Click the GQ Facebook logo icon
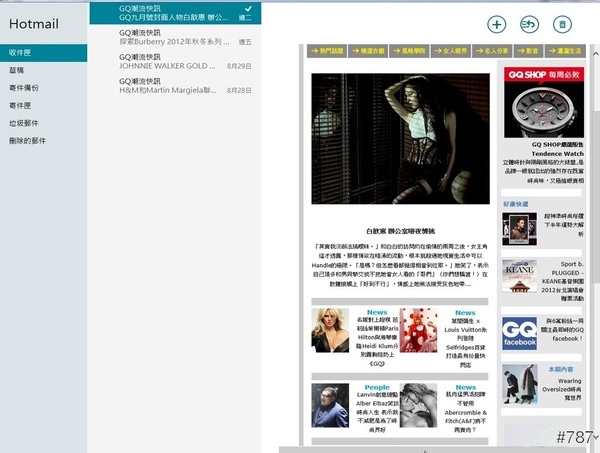Viewport: 600px width, 453px height. click(519, 334)
